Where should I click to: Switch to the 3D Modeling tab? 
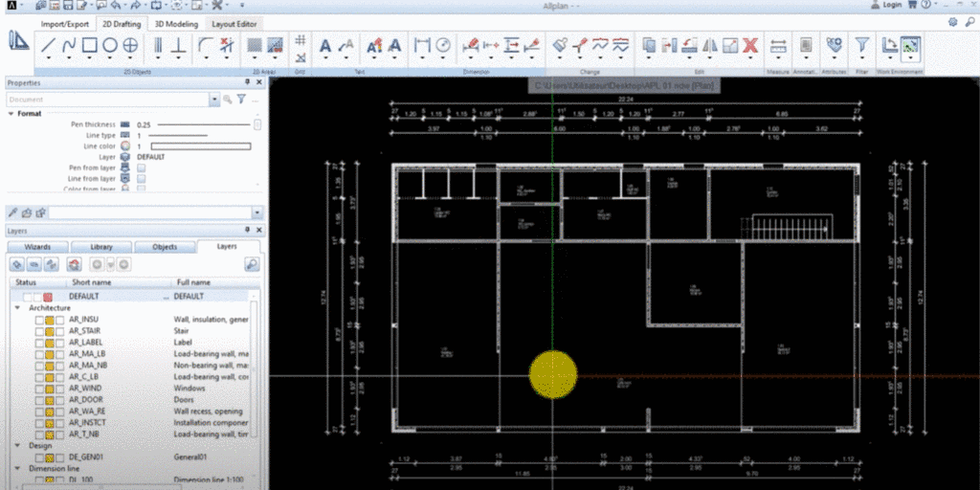(x=176, y=24)
